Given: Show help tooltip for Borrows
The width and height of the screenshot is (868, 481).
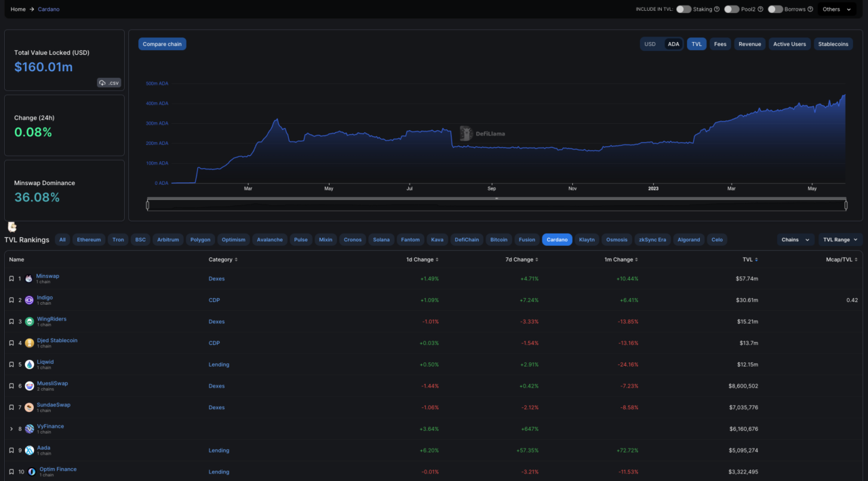Looking at the screenshot, I should coord(810,9).
